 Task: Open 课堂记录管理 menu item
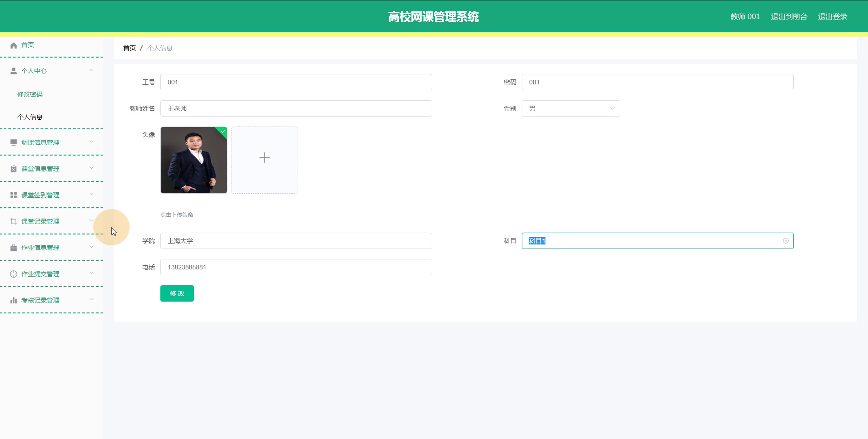(x=52, y=221)
